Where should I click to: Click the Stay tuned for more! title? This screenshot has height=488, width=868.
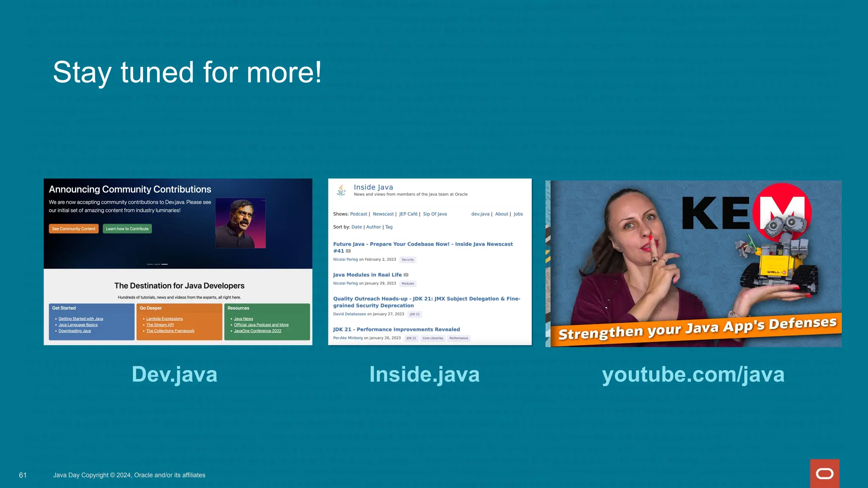click(x=187, y=72)
